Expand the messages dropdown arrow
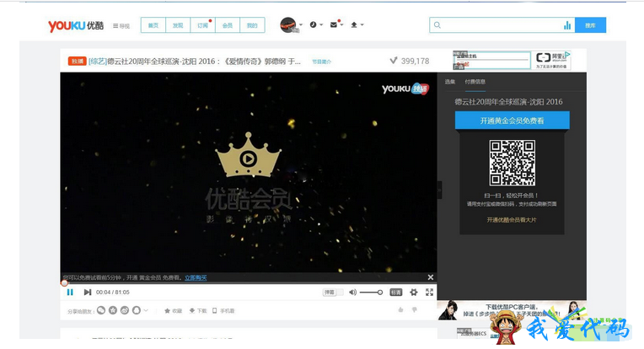644x349 pixels. pos(341,24)
